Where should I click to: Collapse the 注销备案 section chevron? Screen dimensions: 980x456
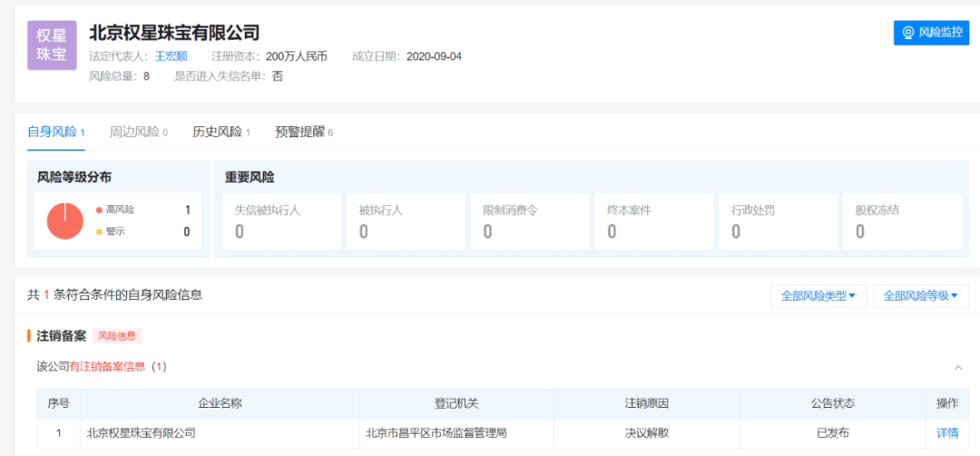[958, 367]
